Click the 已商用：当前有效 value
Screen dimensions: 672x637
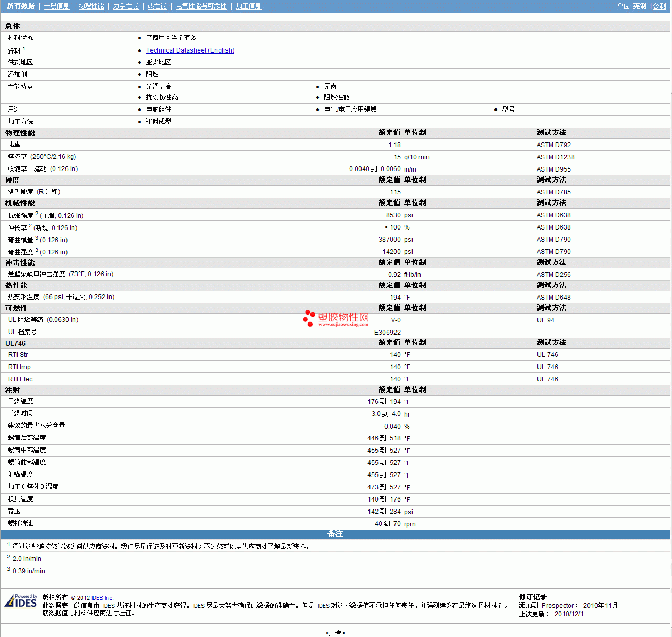coord(171,38)
